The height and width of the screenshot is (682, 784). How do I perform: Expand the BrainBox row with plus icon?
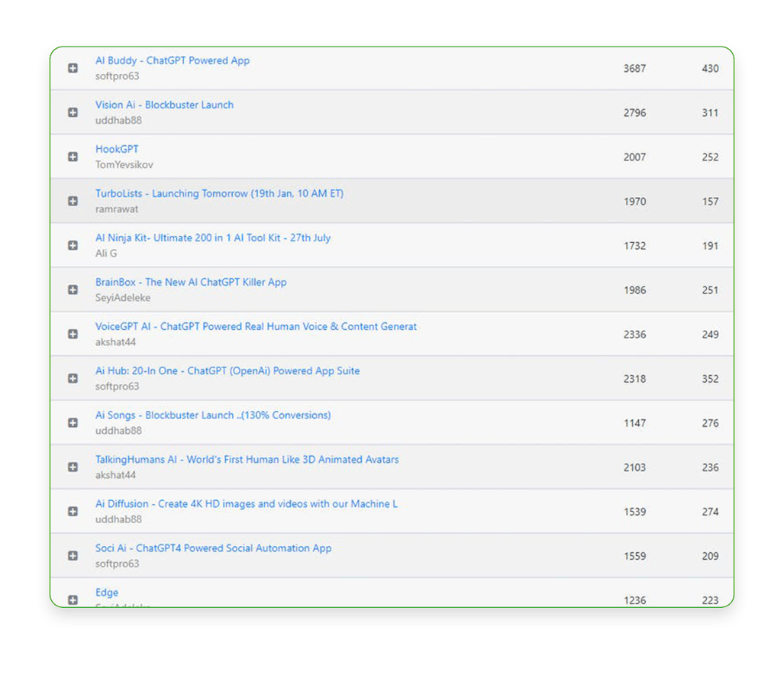(x=73, y=289)
